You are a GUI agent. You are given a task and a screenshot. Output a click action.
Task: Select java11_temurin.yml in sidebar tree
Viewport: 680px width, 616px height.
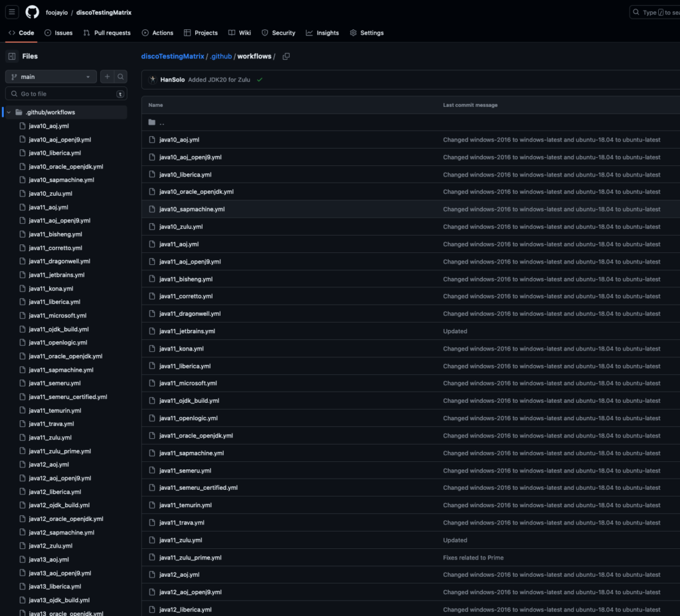[54, 410]
